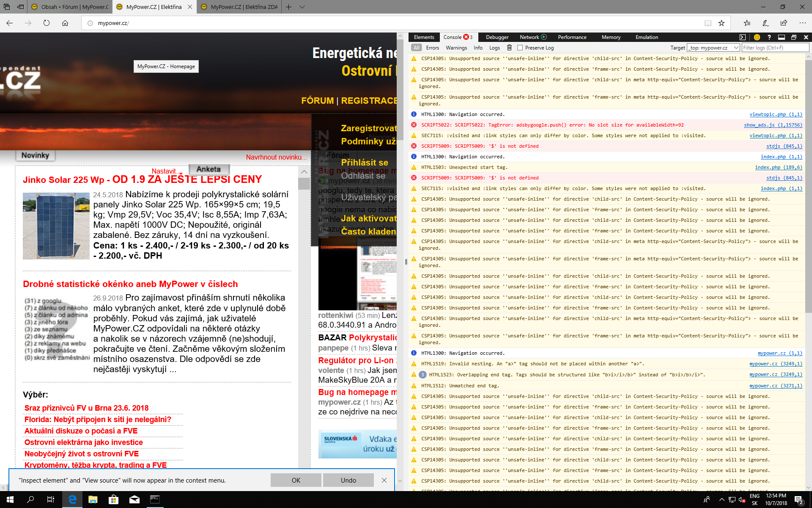Open reading view from the address bar
The width and height of the screenshot is (812, 508).
point(708,23)
